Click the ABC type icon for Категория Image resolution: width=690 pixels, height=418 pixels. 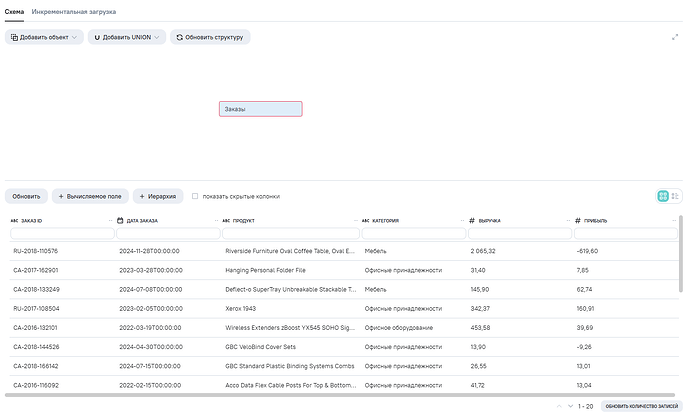(x=365, y=220)
